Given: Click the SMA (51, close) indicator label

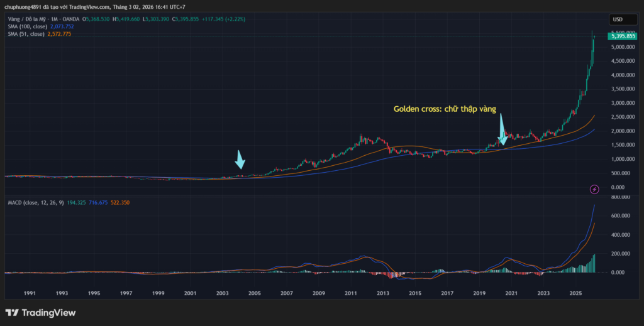Looking at the screenshot, I should (x=25, y=34).
